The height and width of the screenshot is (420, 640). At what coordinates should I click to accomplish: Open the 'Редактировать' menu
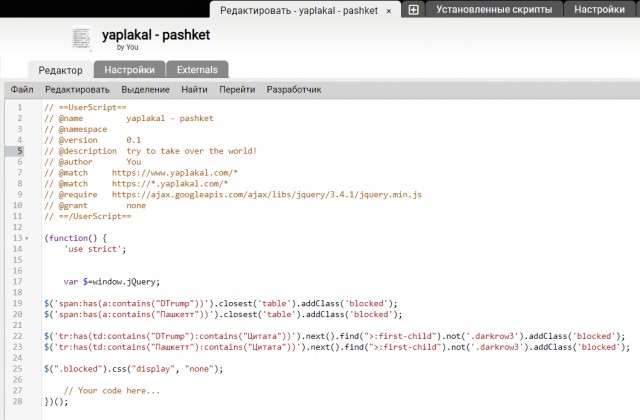77,90
